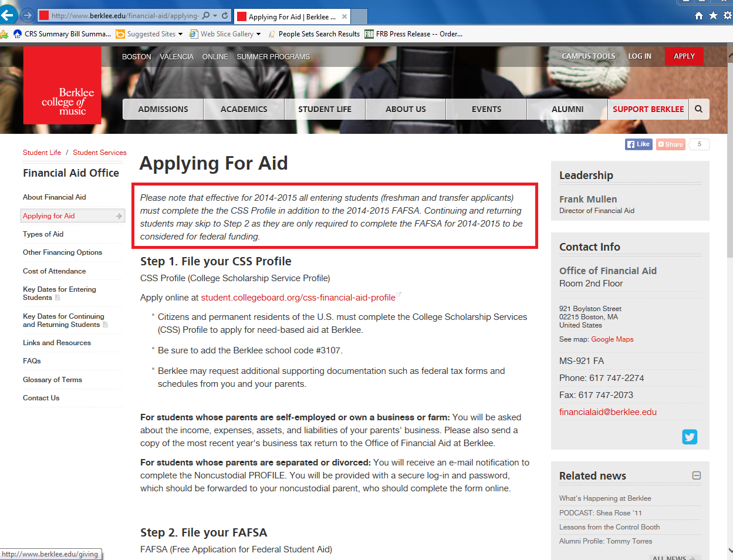The width and height of the screenshot is (733, 560).
Task: Click the red Apply button
Action: coord(684,56)
